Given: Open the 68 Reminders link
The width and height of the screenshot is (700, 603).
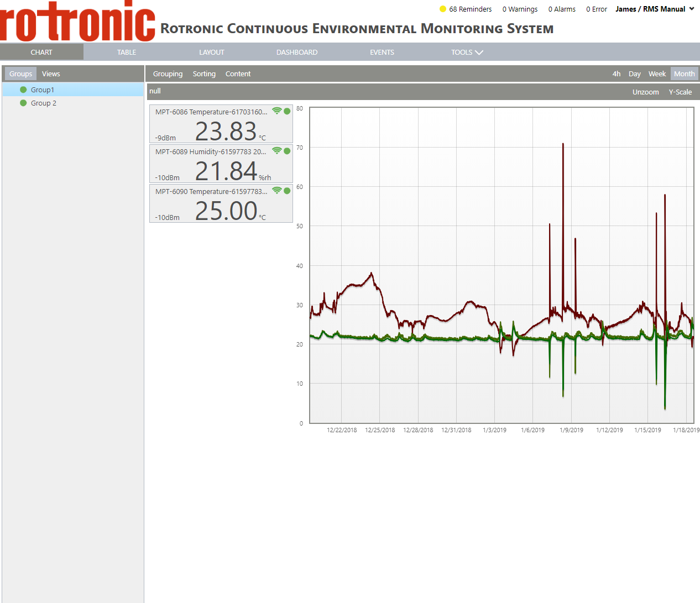Looking at the screenshot, I should [x=471, y=9].
